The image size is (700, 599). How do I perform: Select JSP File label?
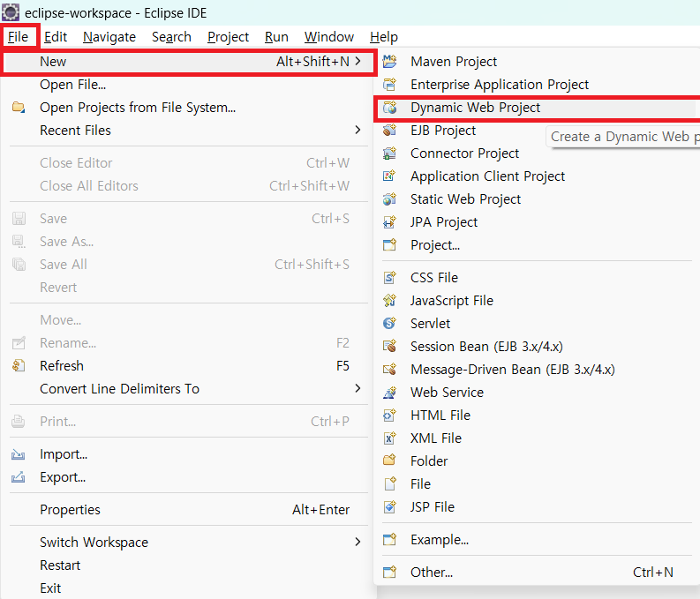pos(433,507)
